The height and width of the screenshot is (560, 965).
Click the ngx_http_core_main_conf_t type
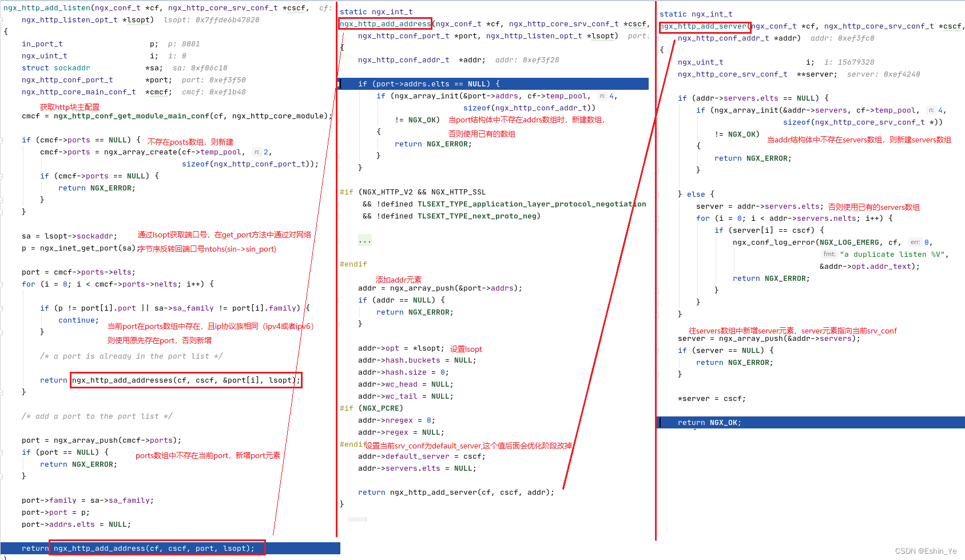pyautogui.click(x=79, y=92)
